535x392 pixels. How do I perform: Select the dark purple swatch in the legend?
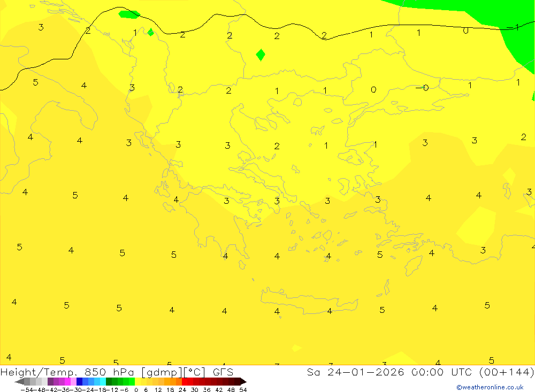coord(50,381)
